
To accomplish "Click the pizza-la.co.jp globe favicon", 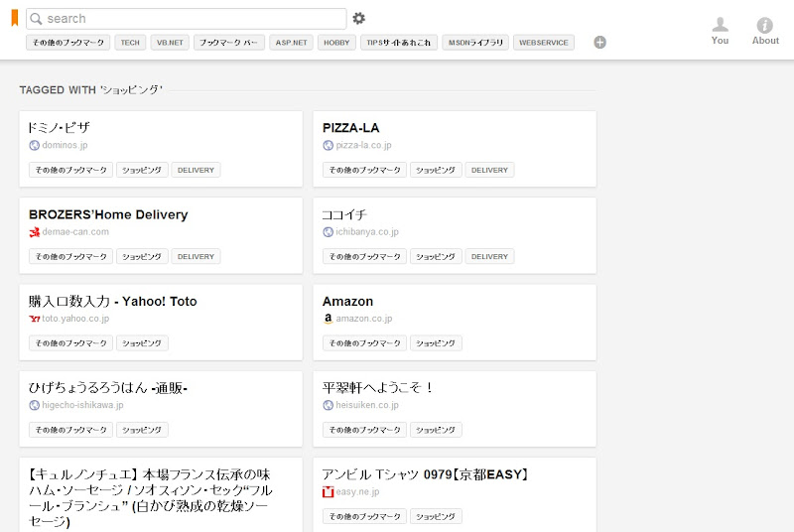I will coord(328,145).
